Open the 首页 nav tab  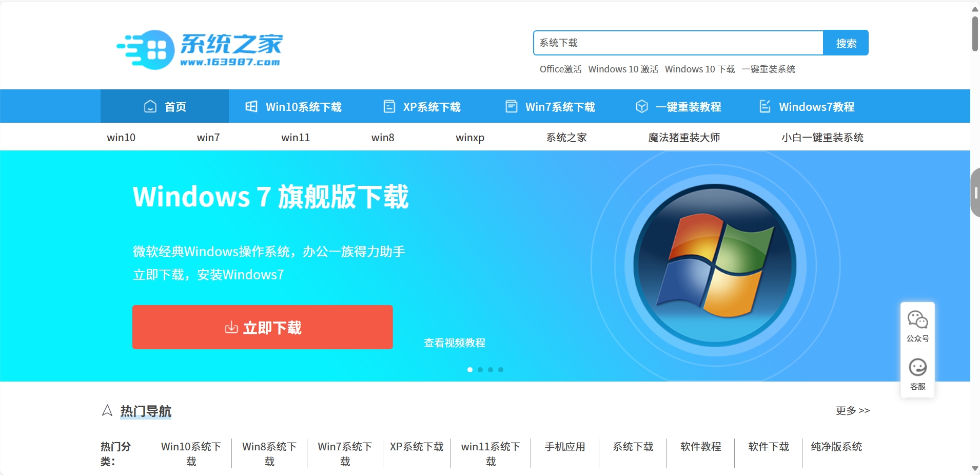(165, 106)
